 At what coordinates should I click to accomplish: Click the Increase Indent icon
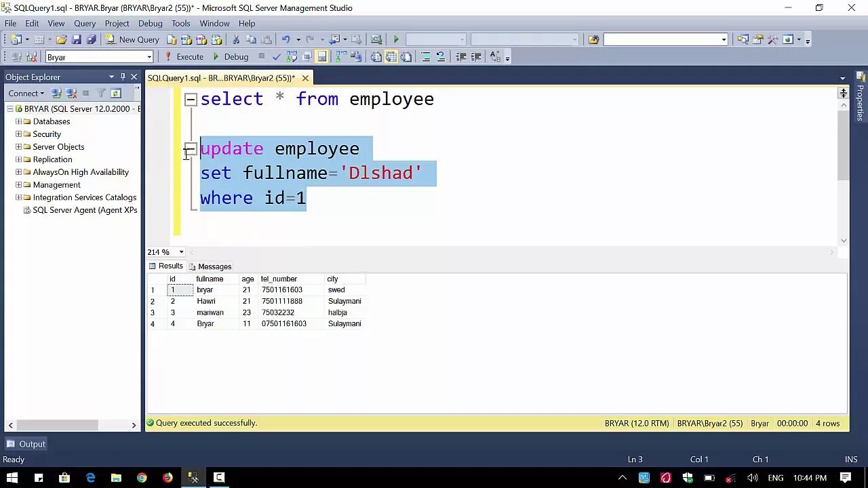476,57
